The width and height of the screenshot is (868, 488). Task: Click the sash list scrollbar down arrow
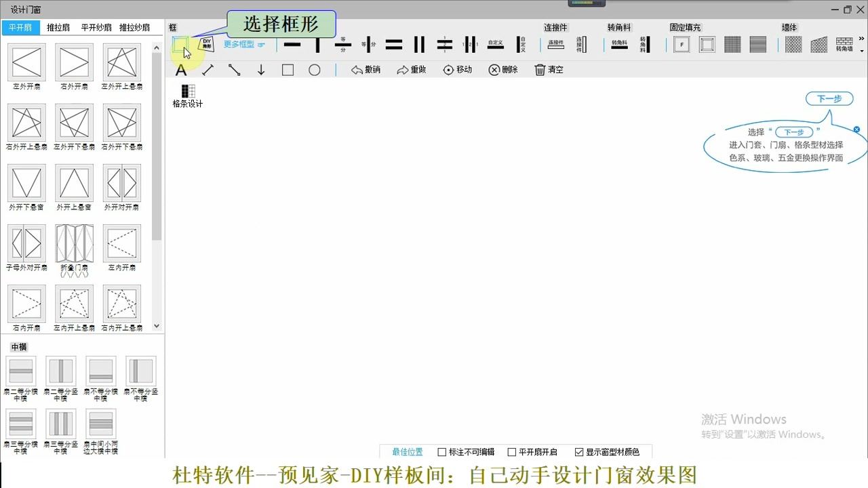pos(157,326)
